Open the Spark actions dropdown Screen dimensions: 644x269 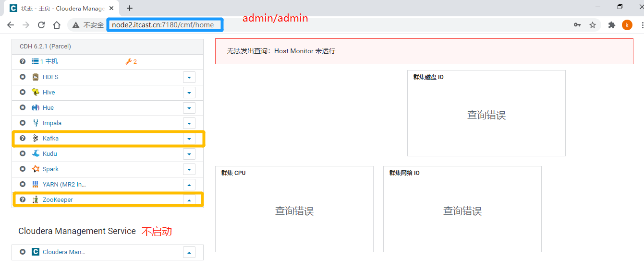click(x=189, y=169)
